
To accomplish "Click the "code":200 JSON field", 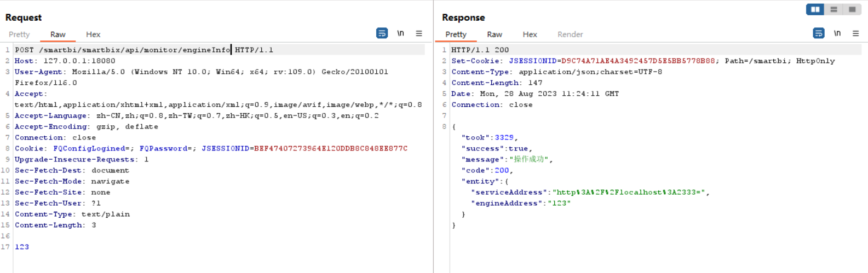I will [x=487, y=170].
